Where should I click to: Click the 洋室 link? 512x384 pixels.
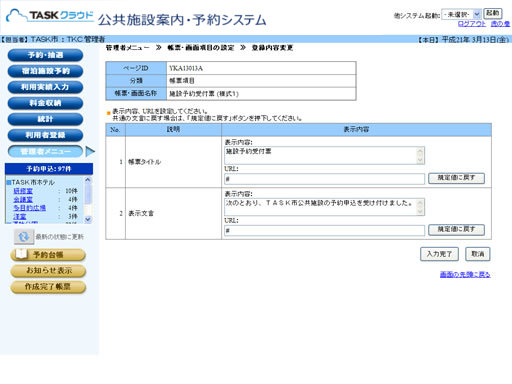coord(20,216)
